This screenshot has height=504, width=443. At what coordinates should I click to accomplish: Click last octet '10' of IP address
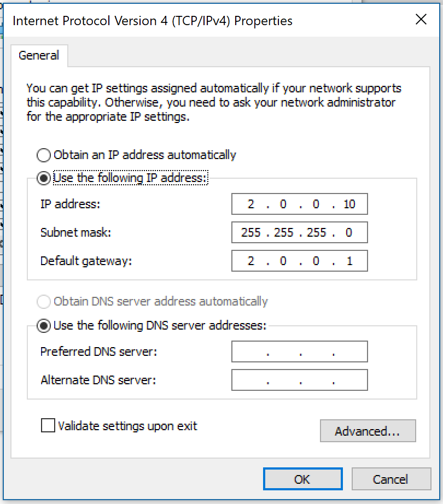(349, 204)
